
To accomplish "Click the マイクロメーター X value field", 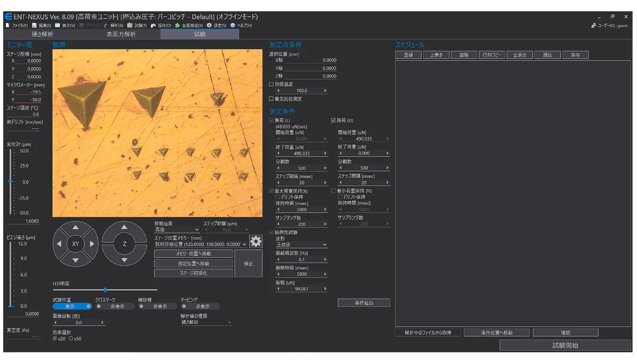I will click(29, 92).
